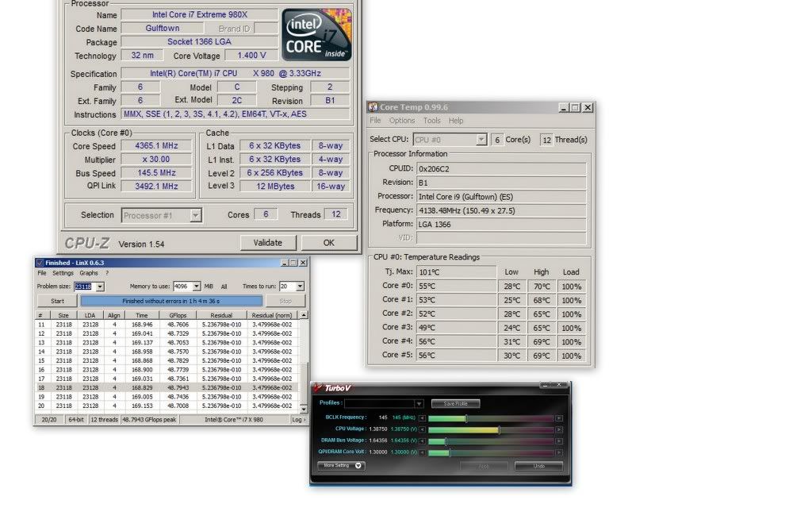The image size is (812, 508).
Task: Click the BCLK Frequency slider handle
Action: [x=466, y=418]
